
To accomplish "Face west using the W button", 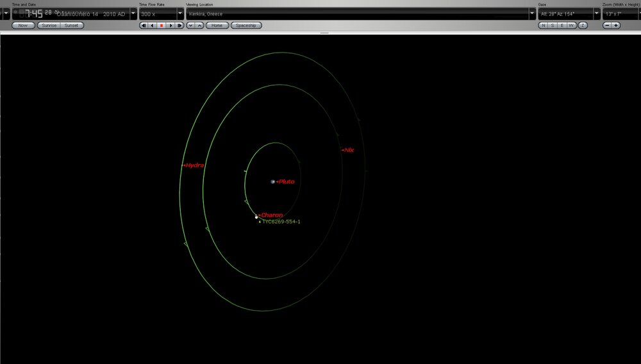I will pyautogui.click(x=572, y=26).
